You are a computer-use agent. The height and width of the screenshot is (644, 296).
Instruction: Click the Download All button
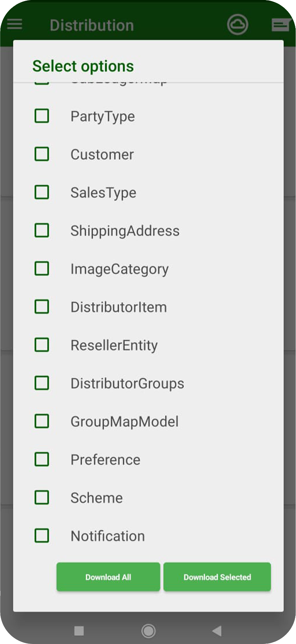click(108, 577)
